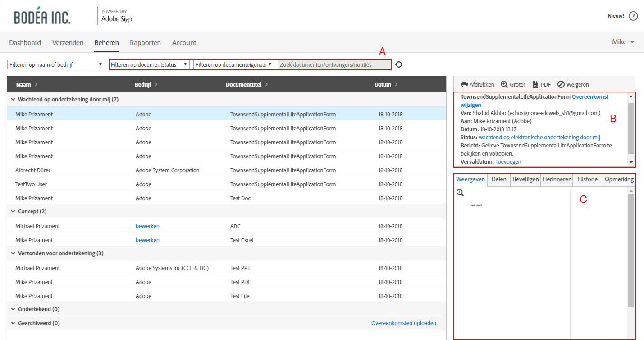This screenshot has height=340, width=644.
Task: Click the Afdrukken printer icon
Action: (464, 84)
